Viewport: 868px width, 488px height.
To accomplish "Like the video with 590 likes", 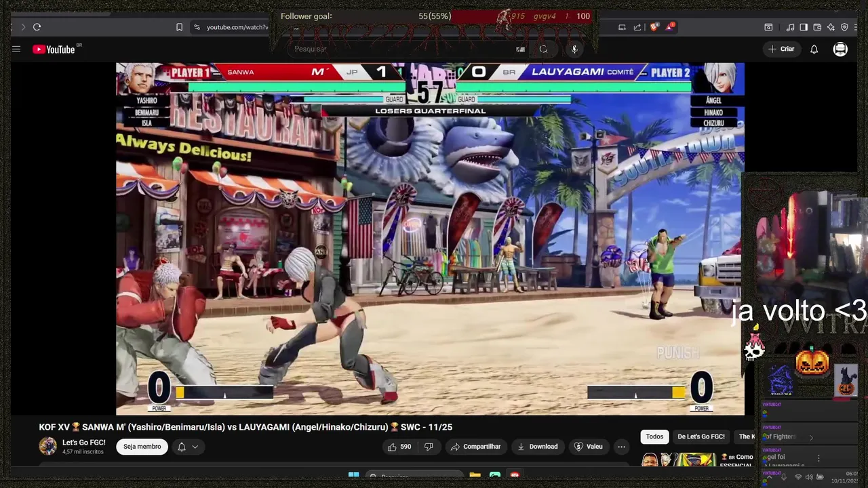I will pyautogui.click(x=399, y=447).
